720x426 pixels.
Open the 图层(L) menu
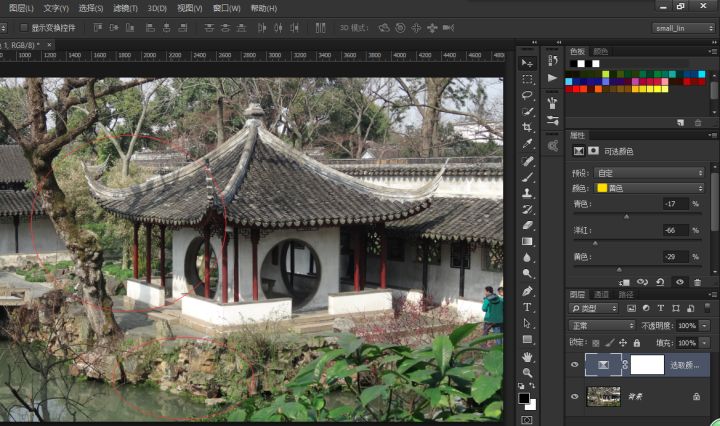tap(21, 8)
